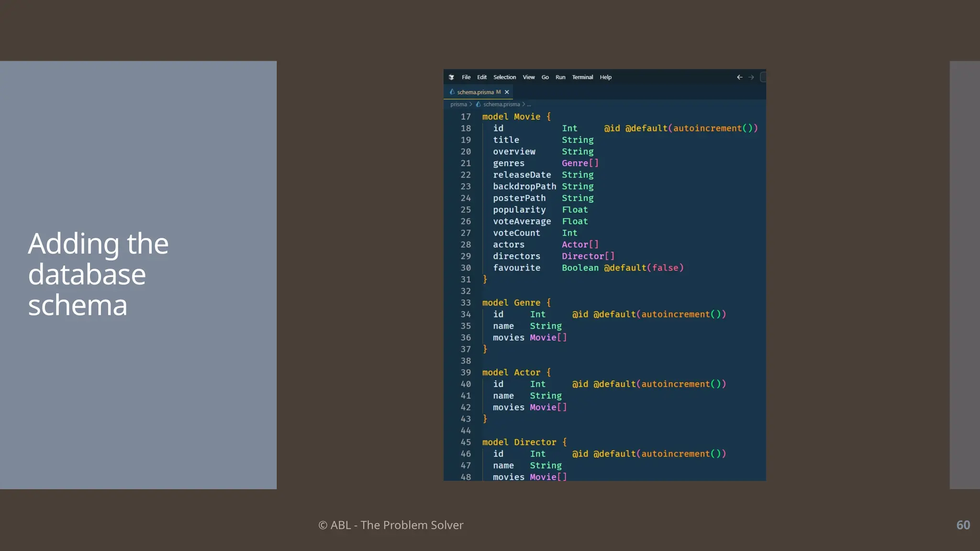
Task: Click line number 17 in gutter
Action: [466, 117]
